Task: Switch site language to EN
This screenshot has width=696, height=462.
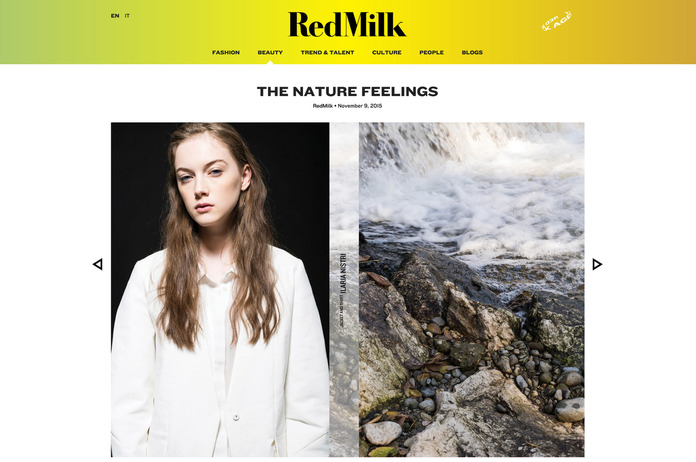Action: 115,16
